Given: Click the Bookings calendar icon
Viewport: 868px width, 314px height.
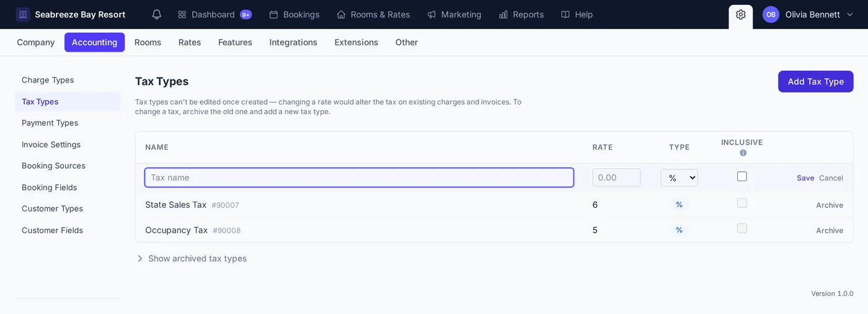Looking at the screenshot, I should coord(273,14).
